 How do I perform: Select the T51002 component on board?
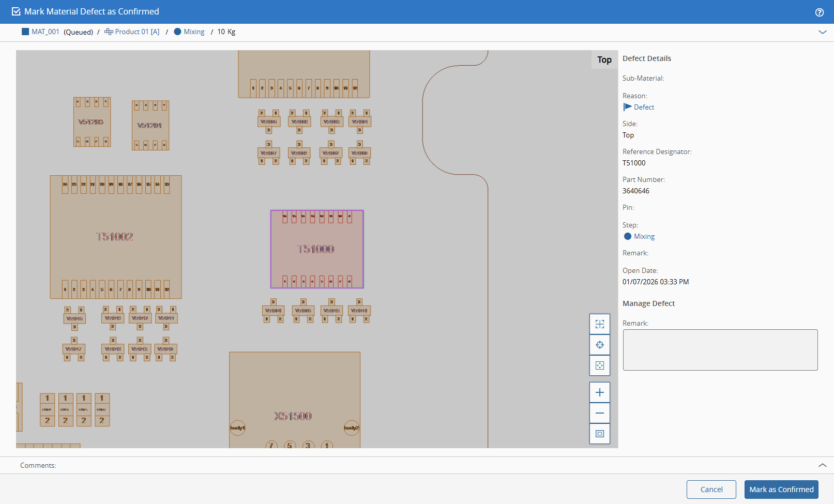pyautogui.click(x=115, y=237)
